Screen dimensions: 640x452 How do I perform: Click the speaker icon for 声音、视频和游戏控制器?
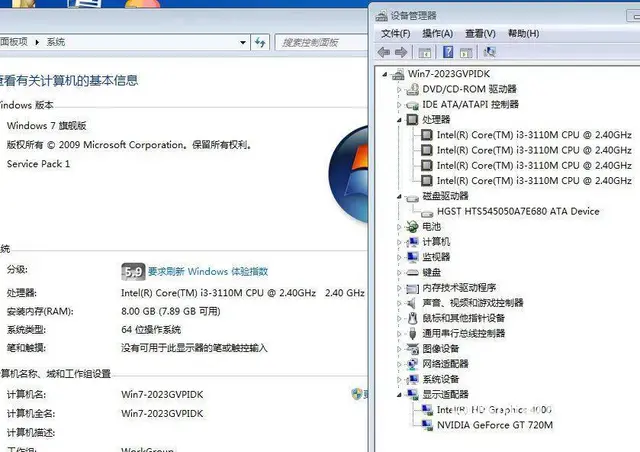411,303
